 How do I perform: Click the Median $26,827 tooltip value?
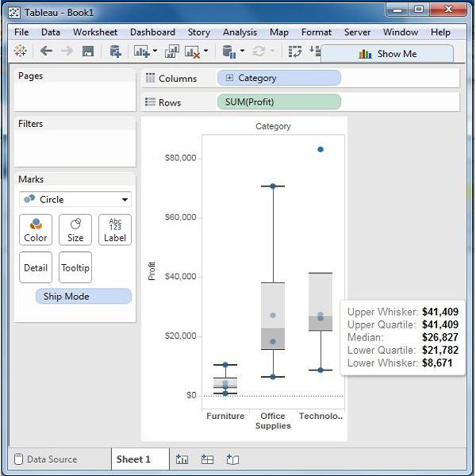[x=440, y=337]
